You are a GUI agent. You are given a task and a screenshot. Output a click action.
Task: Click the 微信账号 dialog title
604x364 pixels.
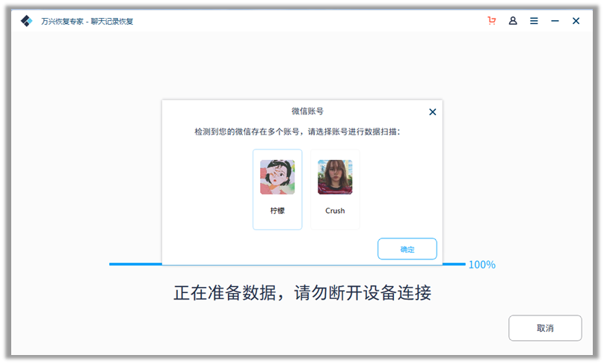pyautogui.click(x=307, y=111)
